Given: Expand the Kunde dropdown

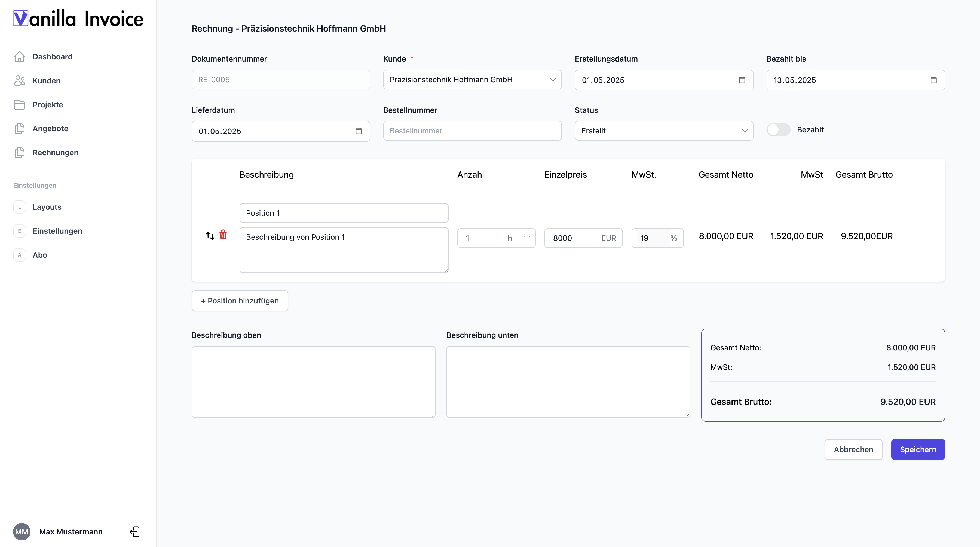Looking at the screenshot, I should 472,80.
